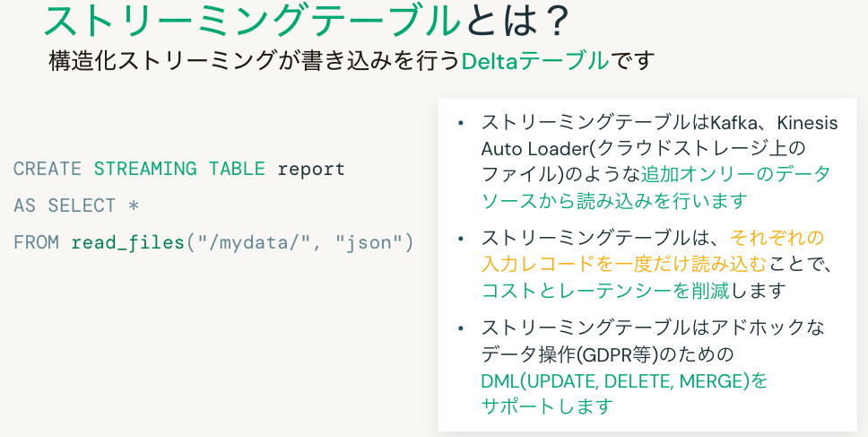Click the green text 追加オンリーのデータ
Screen dimensions: 868x437
(736, 174)
